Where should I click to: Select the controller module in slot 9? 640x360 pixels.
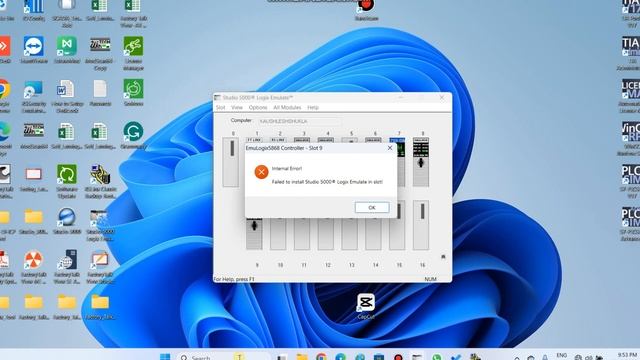[x=254, y=233]
